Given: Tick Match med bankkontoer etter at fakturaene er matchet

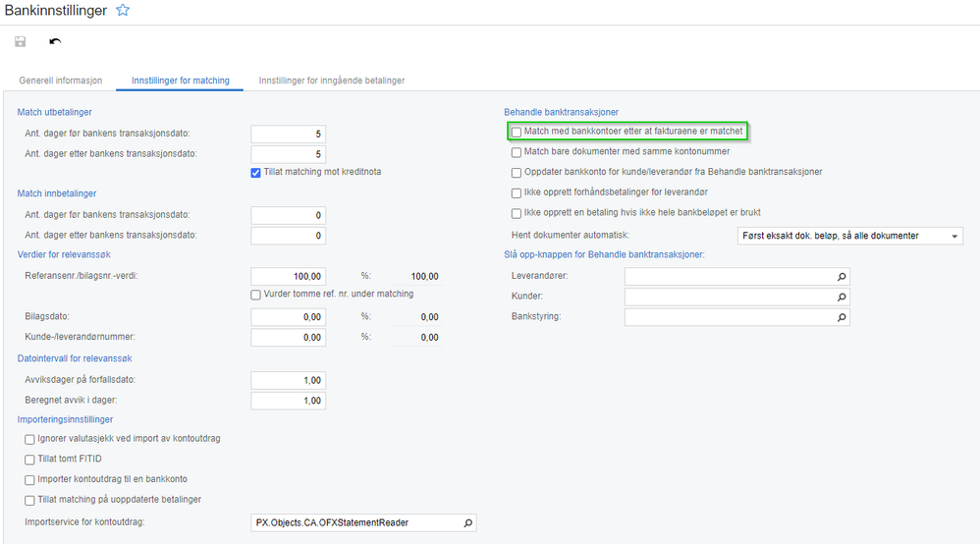Looking at the screenshot, I should 517,132.
